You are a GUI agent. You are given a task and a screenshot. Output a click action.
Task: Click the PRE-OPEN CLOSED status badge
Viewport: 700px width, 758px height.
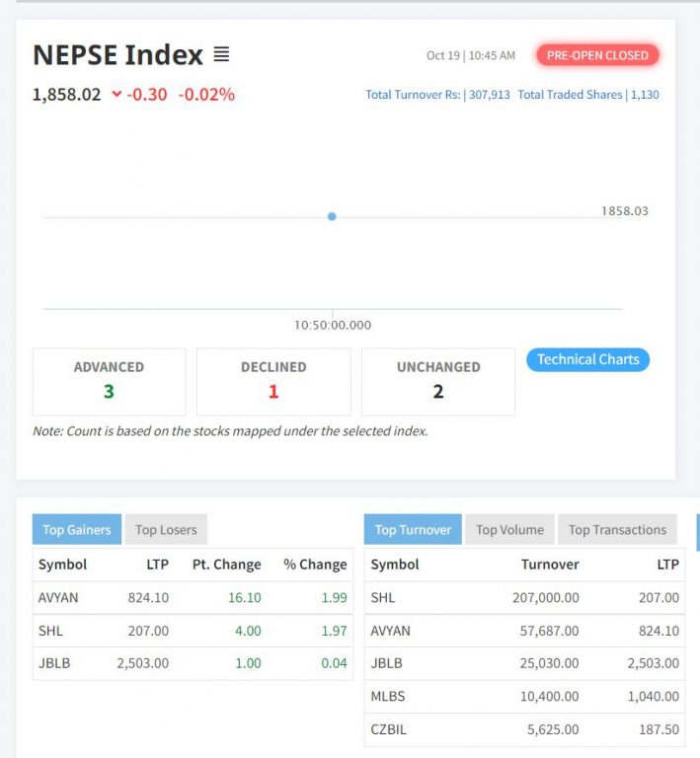[597, 55]
